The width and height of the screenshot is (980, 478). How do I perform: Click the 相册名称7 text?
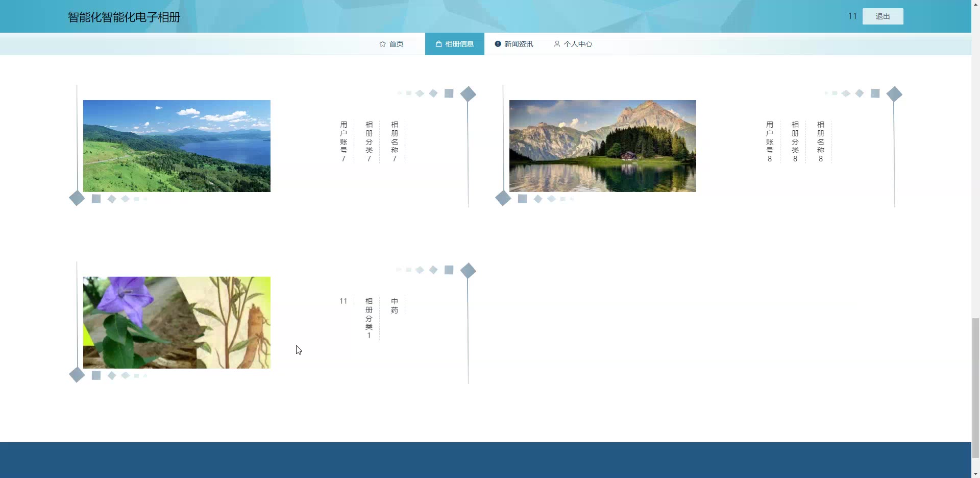(395, 142)
